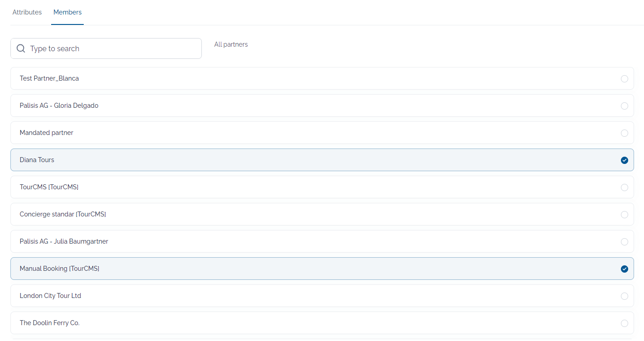Image resolution: width=644 pixels, height=341 pixels.
Task: Click the magnifier search icon
Action: [21, 48]
